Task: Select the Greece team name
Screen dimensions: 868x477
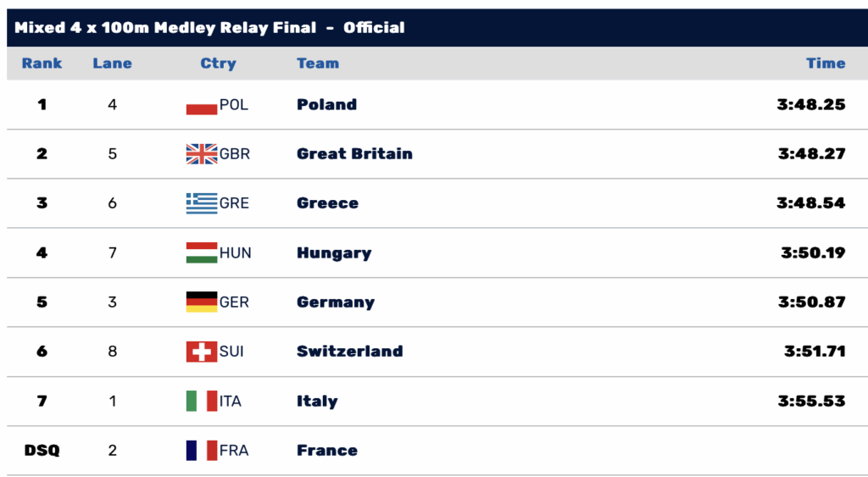Action: (x=327, y=203)
